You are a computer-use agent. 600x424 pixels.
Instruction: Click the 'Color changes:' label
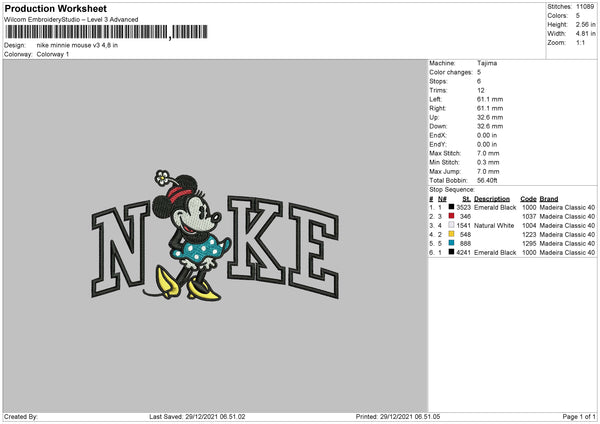click(x=451, y=72)
